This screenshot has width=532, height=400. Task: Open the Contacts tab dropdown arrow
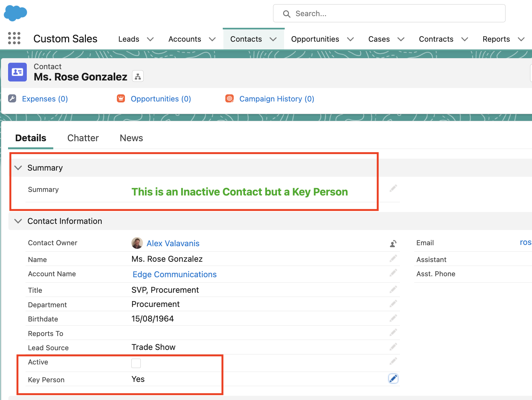(273, 39)
